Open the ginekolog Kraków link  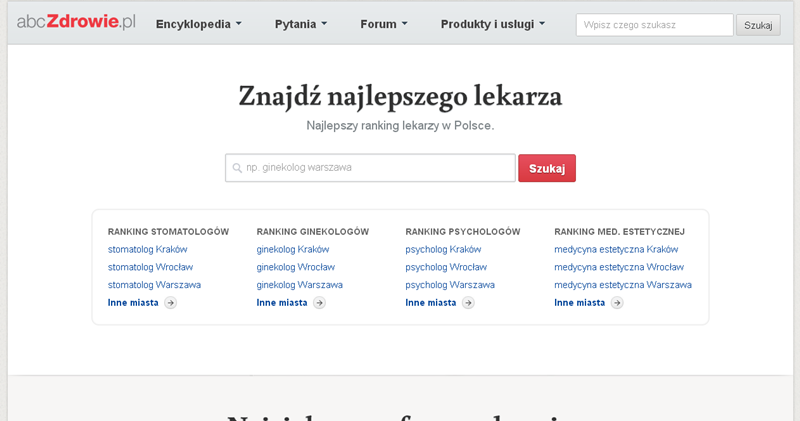point(293,250)
